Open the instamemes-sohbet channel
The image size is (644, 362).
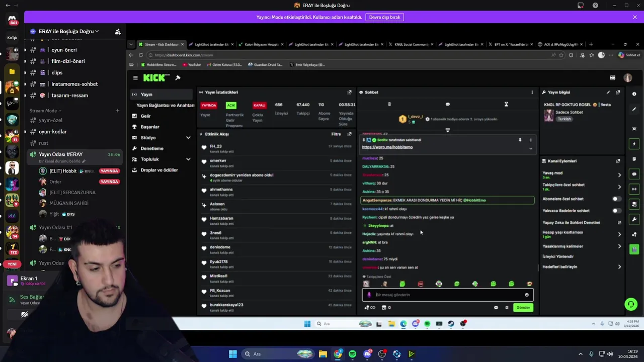coord(74,84)
